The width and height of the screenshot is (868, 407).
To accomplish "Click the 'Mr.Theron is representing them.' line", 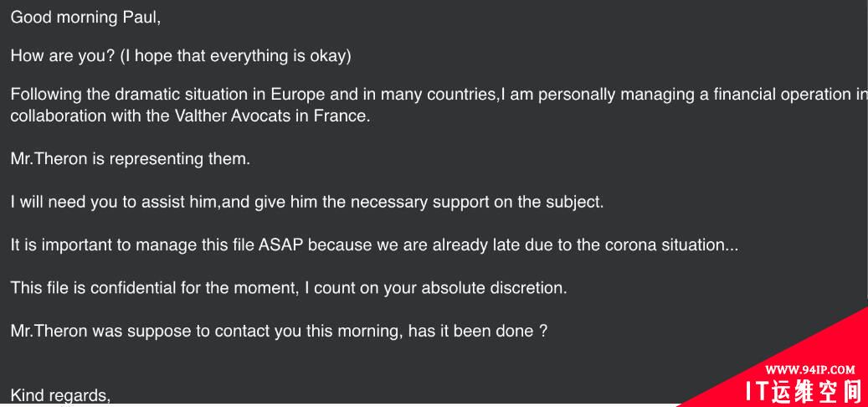I will point(131,159).
